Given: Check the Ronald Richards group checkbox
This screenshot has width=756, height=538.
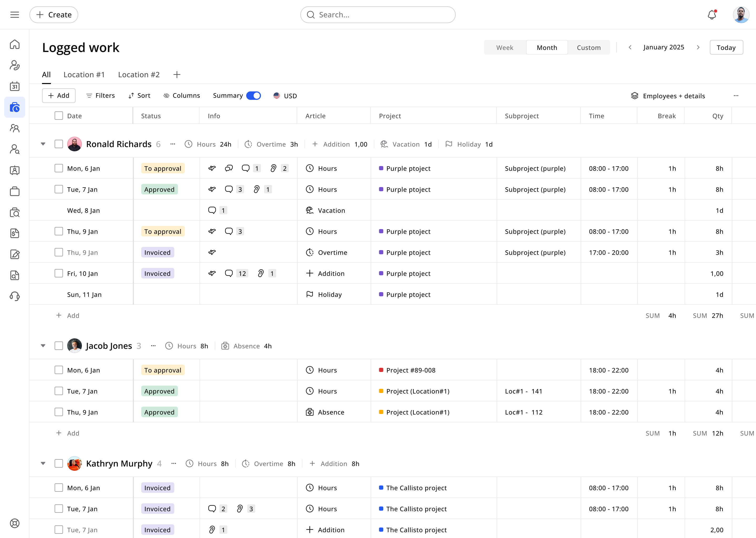Looking at the screenshot, I should [x=59, y=144].
